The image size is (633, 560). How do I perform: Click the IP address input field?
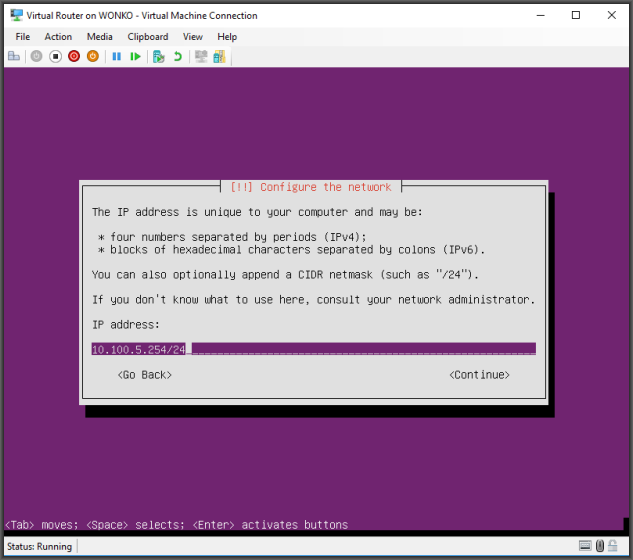pyautogui.click(x=314, y=349)
